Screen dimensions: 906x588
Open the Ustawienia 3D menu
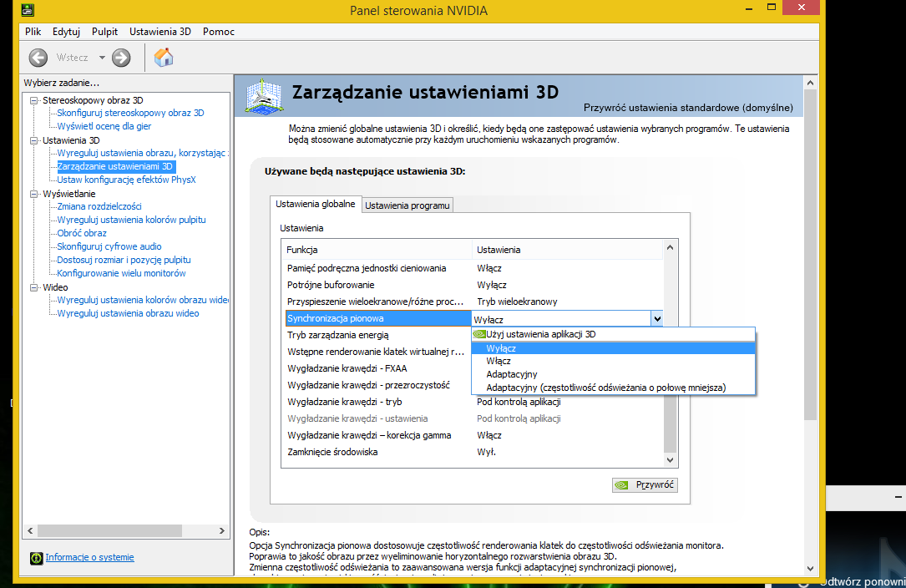tap(160, 32)
